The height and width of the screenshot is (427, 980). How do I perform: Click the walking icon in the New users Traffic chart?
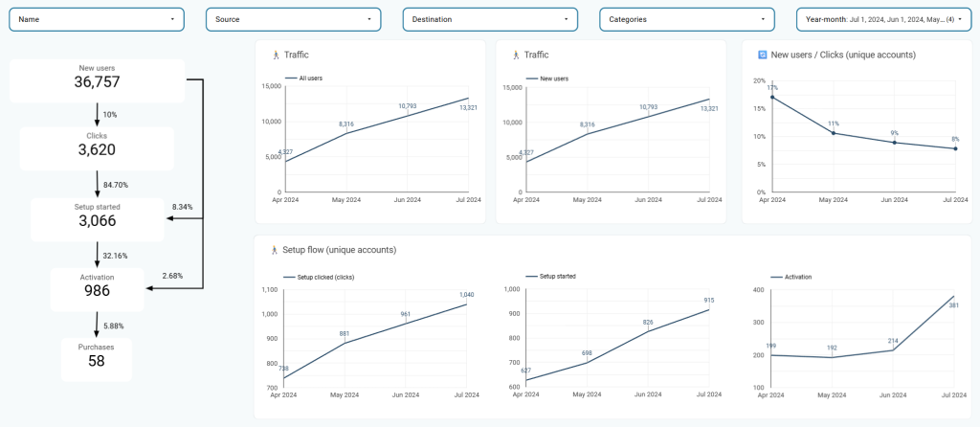click(516, 55)
